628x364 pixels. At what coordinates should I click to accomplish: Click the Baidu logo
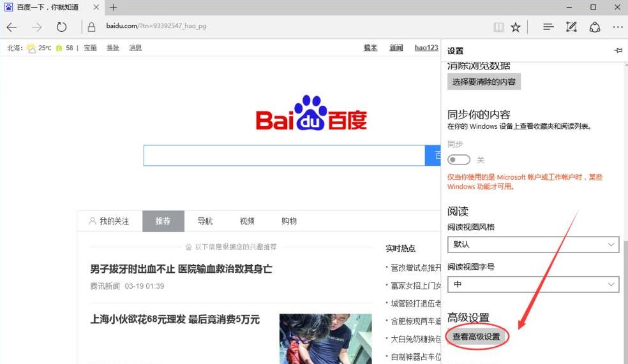click(311, 113)
